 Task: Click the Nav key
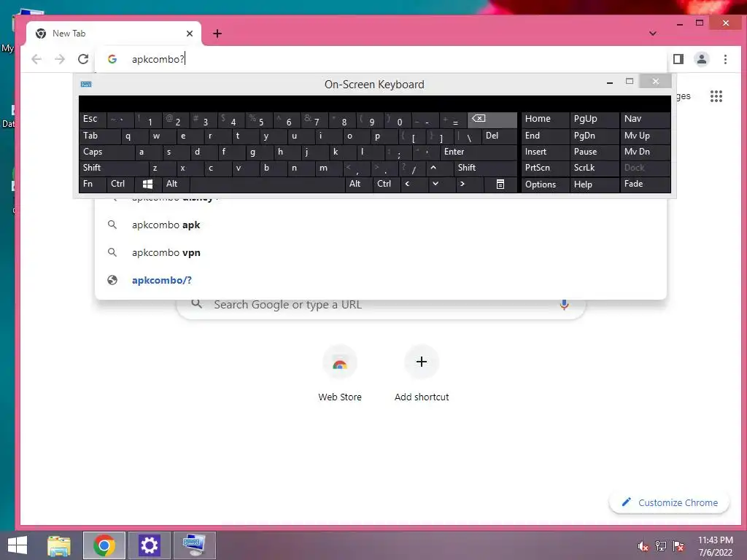[x=645, y=120]
